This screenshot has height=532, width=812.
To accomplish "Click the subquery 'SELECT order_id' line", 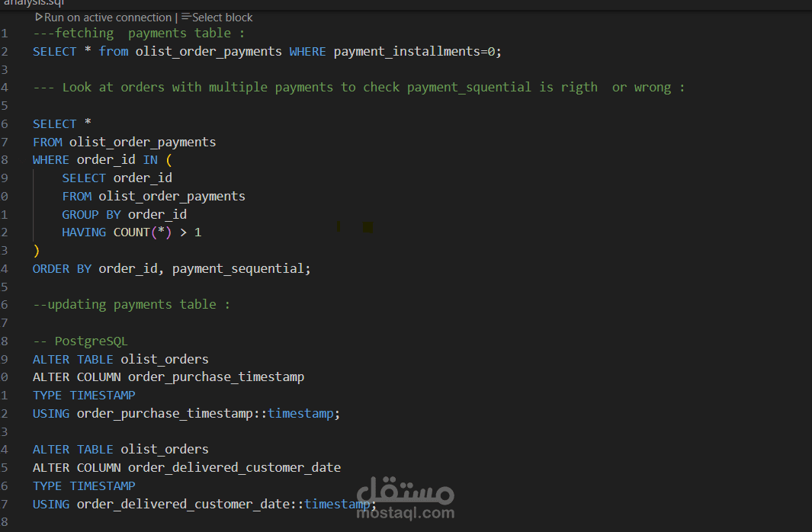I will coord(117,178).
